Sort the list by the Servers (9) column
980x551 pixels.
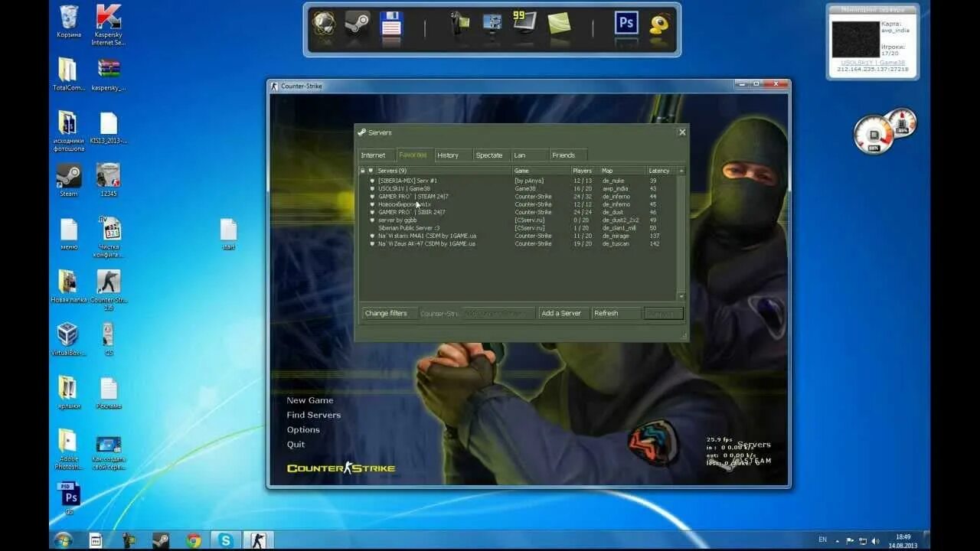pos(443,171)
